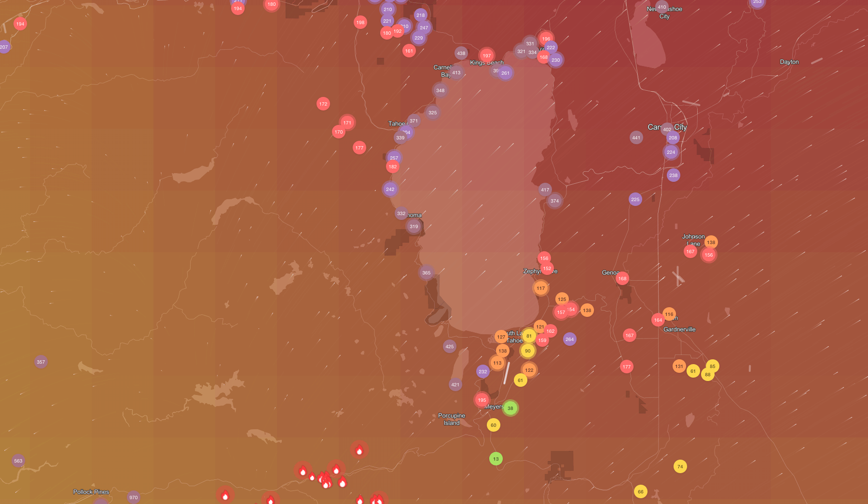Open the yellow sensor marker reading 90
Image resolution: width=868 pixels, height=504 pixels.
528,351
